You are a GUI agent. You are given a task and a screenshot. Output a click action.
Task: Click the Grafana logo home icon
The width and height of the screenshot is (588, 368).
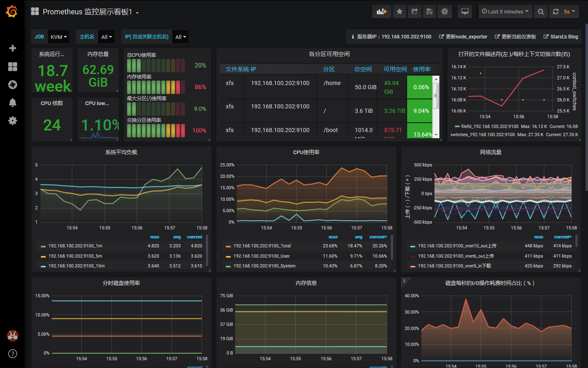coord(12,12)
